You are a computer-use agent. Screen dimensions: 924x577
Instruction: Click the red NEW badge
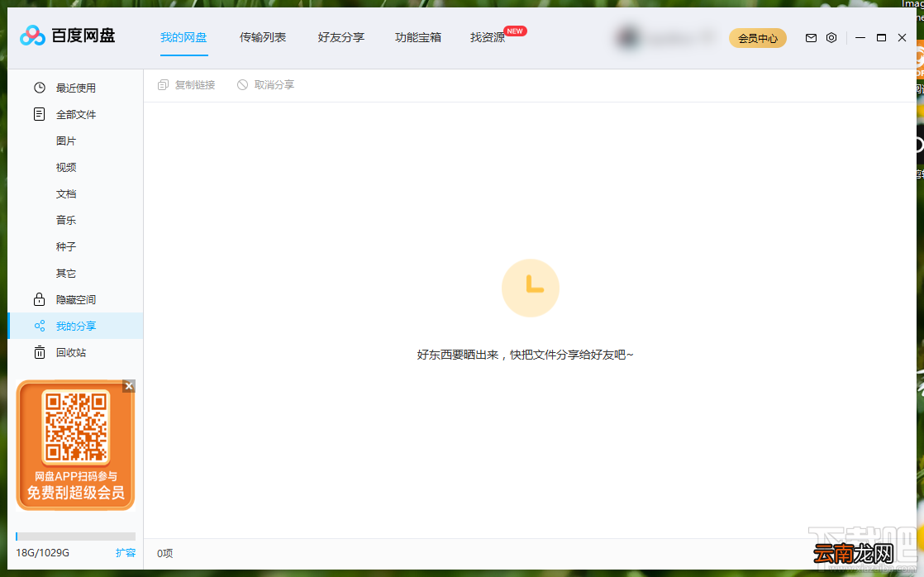515,31
